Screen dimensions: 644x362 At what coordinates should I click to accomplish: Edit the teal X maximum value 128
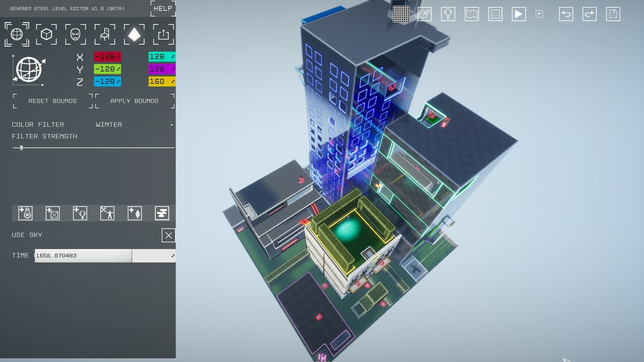[162, 57]
